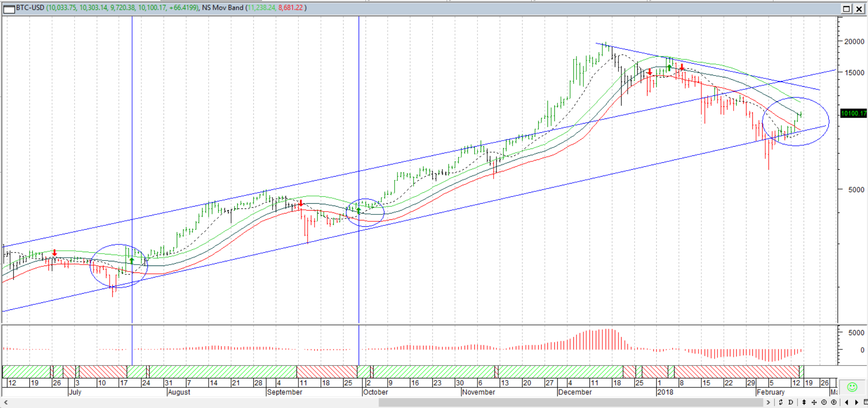This screenshot has width=868, height=408.
Task: Click the November month label
Action: (479, 392)
